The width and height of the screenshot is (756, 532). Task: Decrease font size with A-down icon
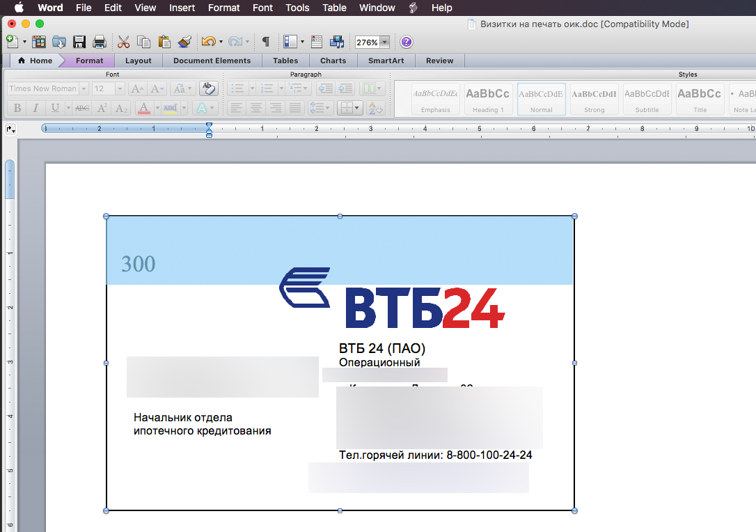pyautogui.click(x=156, y=88)
